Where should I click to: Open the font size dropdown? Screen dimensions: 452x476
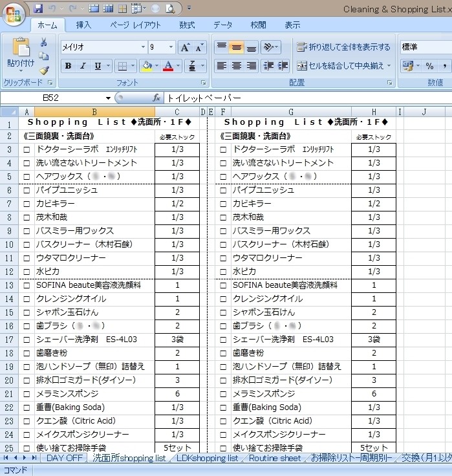(x=171, y=47)
